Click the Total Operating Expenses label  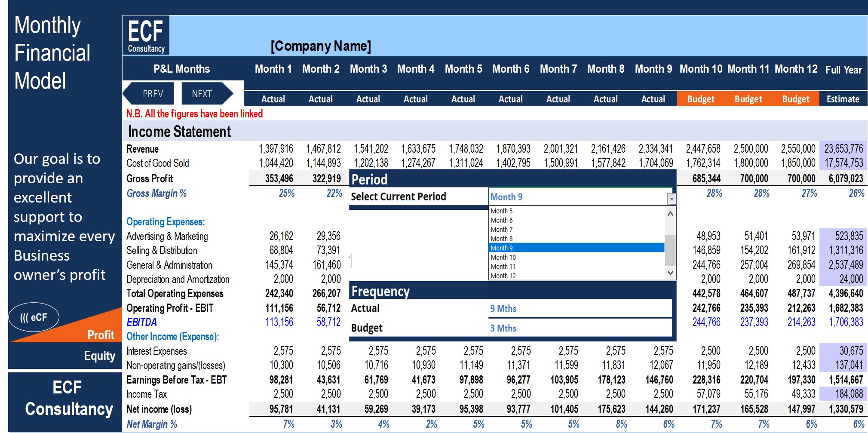[175, 293]
